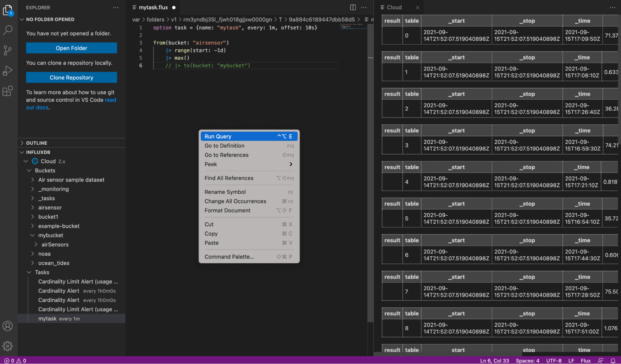The height and width of the screenshot is (364, 621).
Task: Click the editor vertical scrollbar
Action: 370,174
